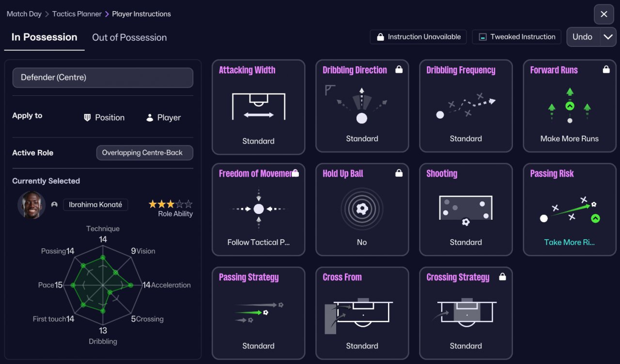Open the Passing Strategy icon card
620x364 pixels.
tap(258, 312)
